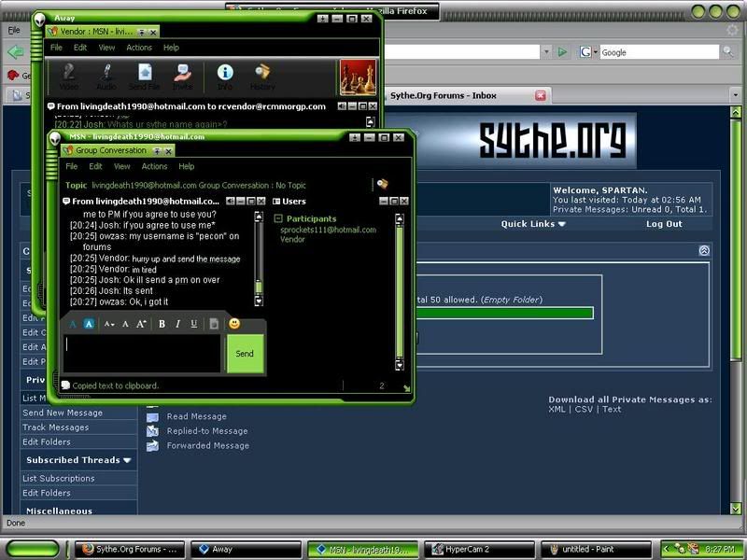Click the Log Out link

coord(664,224)
